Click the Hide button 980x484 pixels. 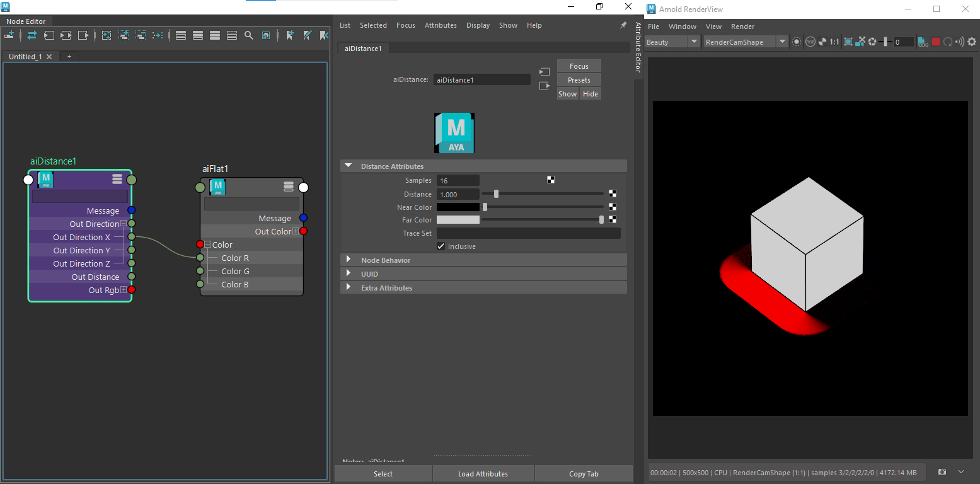click(591, 94)
